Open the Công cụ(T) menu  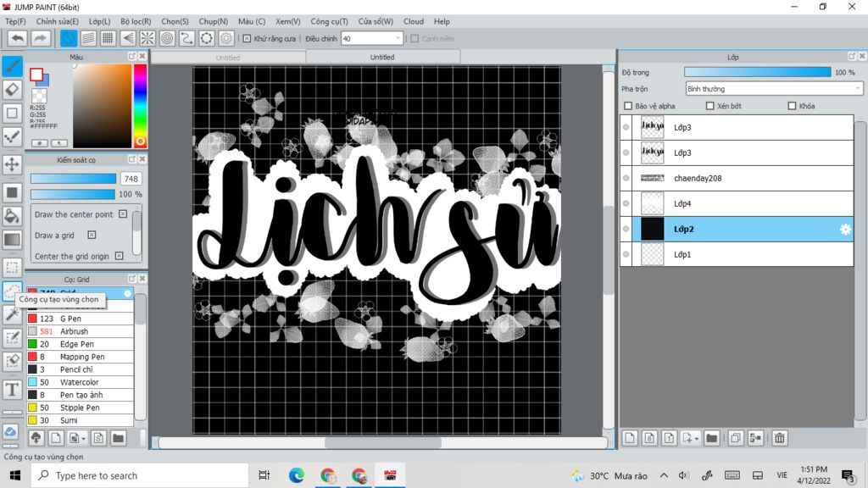pos(329,21)
